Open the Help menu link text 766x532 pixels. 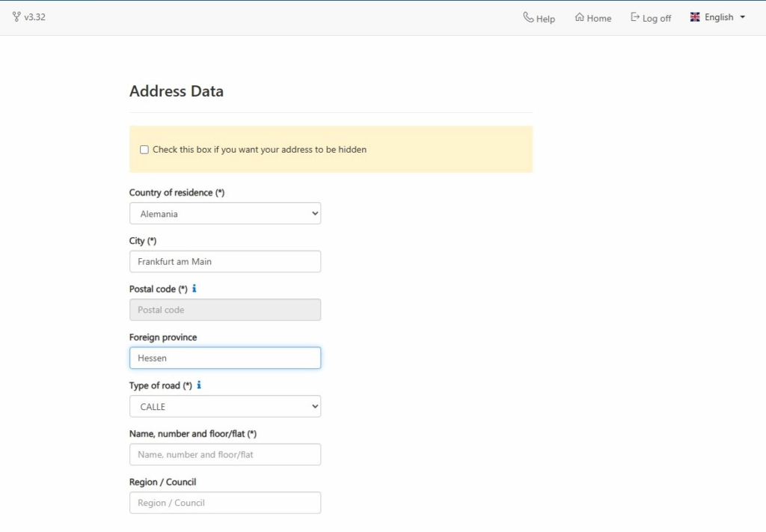tap(545, 19)
